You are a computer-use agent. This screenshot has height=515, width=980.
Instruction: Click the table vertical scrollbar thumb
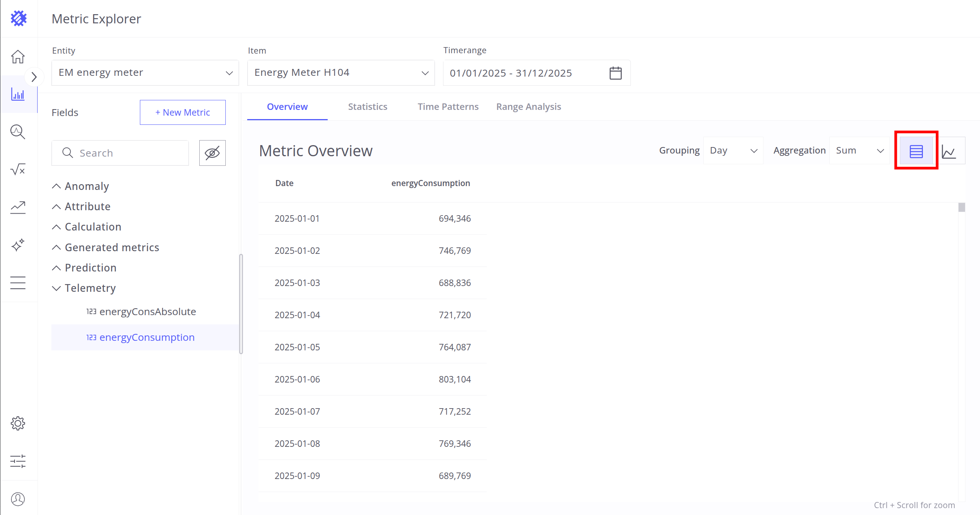click(962, 208)
